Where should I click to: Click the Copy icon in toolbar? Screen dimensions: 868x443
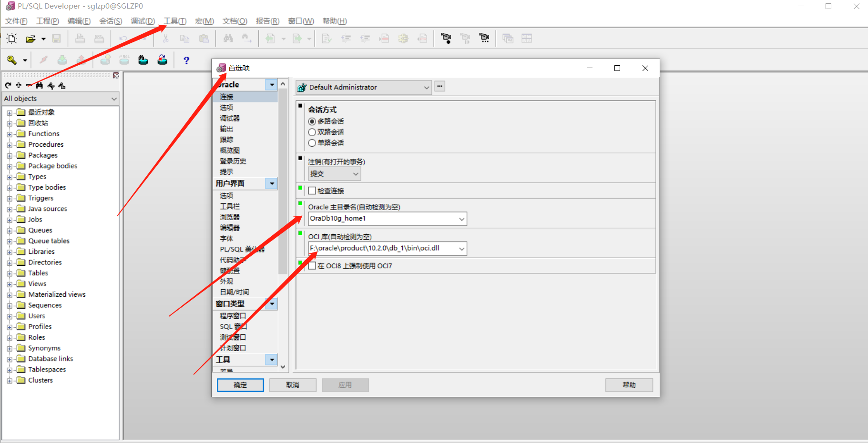point(184,39)
